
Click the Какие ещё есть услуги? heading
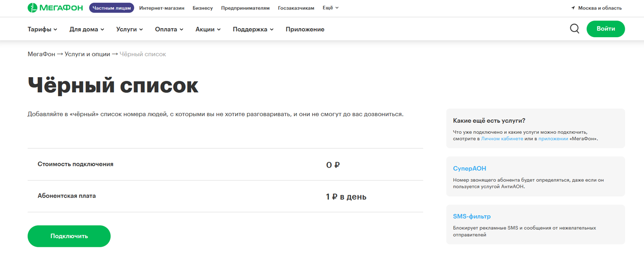489,120
